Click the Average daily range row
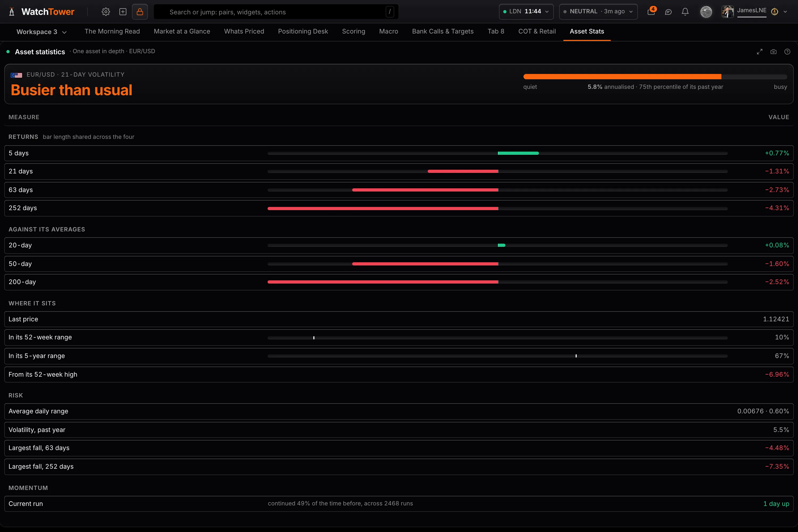The width and height of the screenshot is (798, 532). click(399, 411)
